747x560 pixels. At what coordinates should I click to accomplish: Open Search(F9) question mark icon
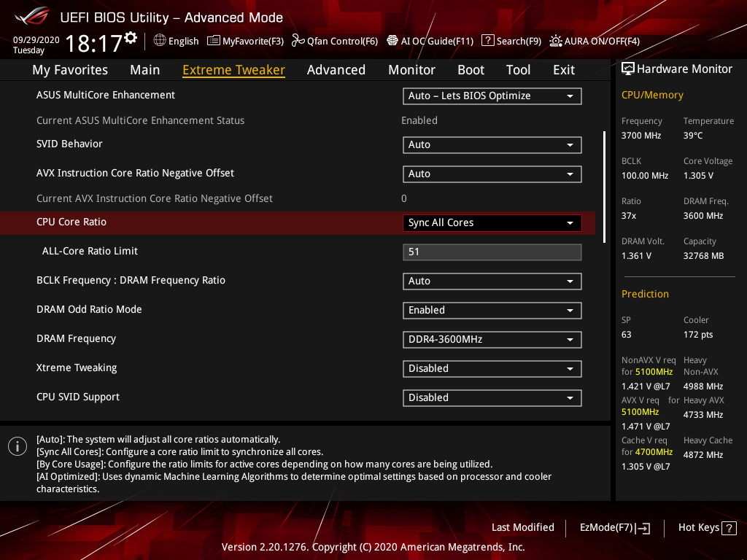pos(488,41)
